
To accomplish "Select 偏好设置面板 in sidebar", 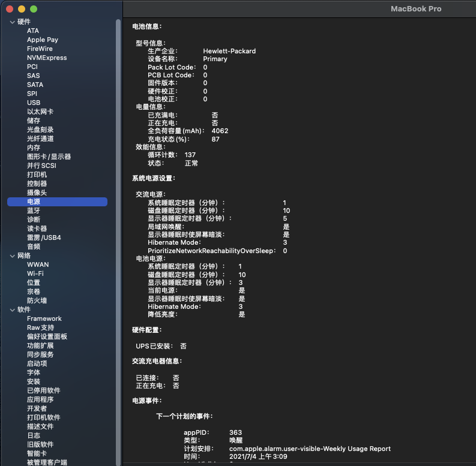I will pyautogui.click(x=47, y=337).
